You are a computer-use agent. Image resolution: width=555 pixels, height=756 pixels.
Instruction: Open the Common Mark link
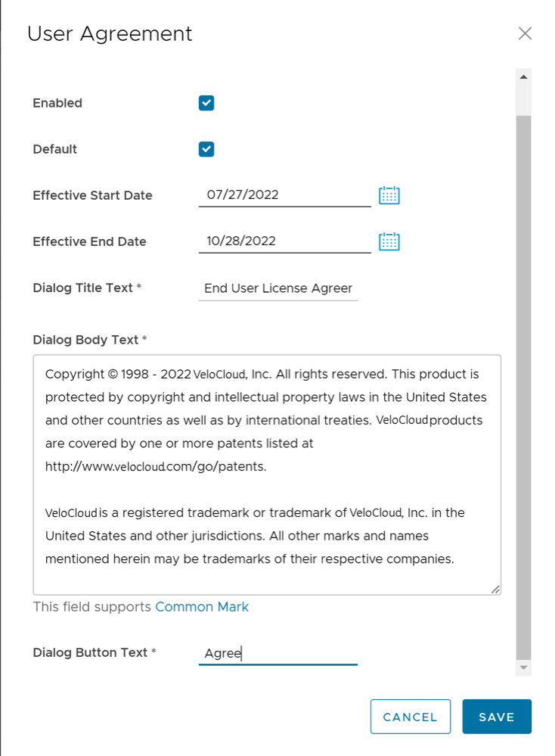[x=202, y=606]
